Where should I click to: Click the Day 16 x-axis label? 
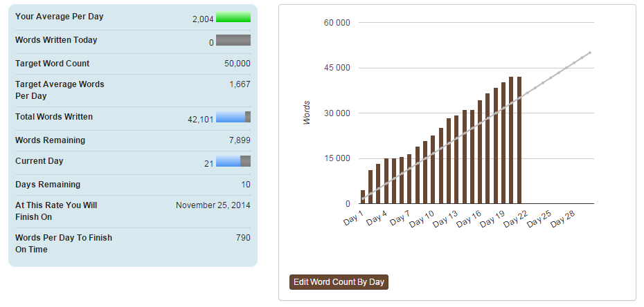click(469, 219)
